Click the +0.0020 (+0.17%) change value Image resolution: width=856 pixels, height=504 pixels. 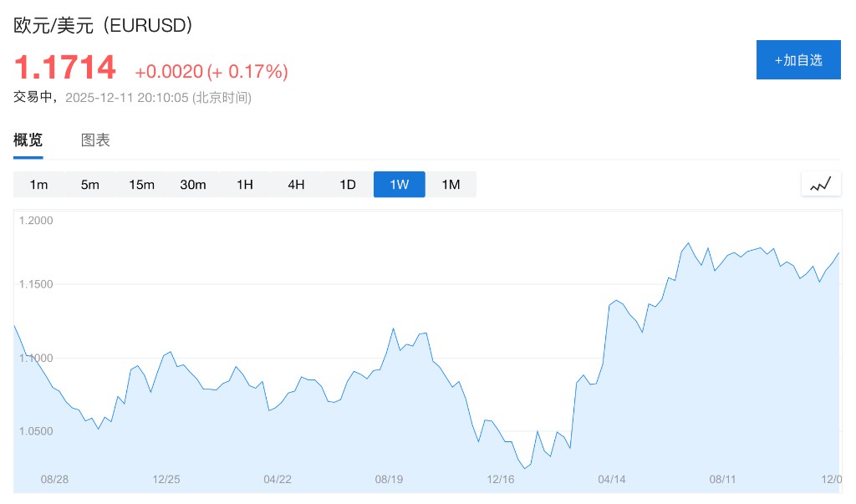[211, 72]
